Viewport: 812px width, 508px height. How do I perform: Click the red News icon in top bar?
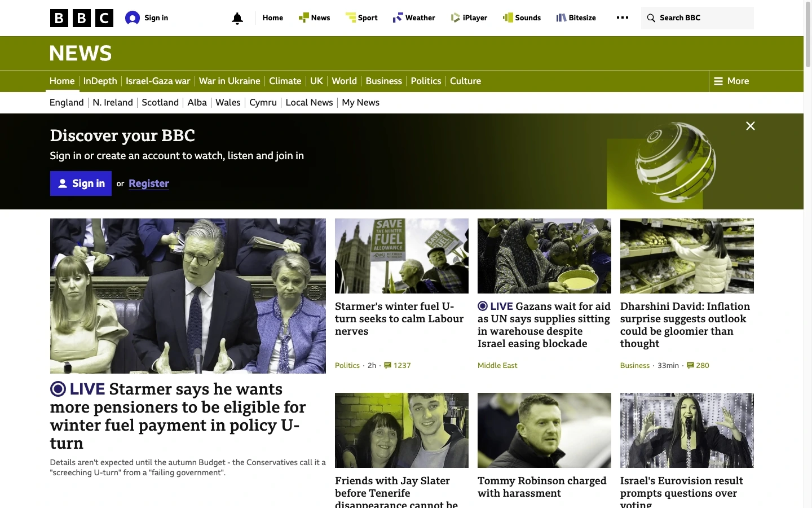coord(303,17)
